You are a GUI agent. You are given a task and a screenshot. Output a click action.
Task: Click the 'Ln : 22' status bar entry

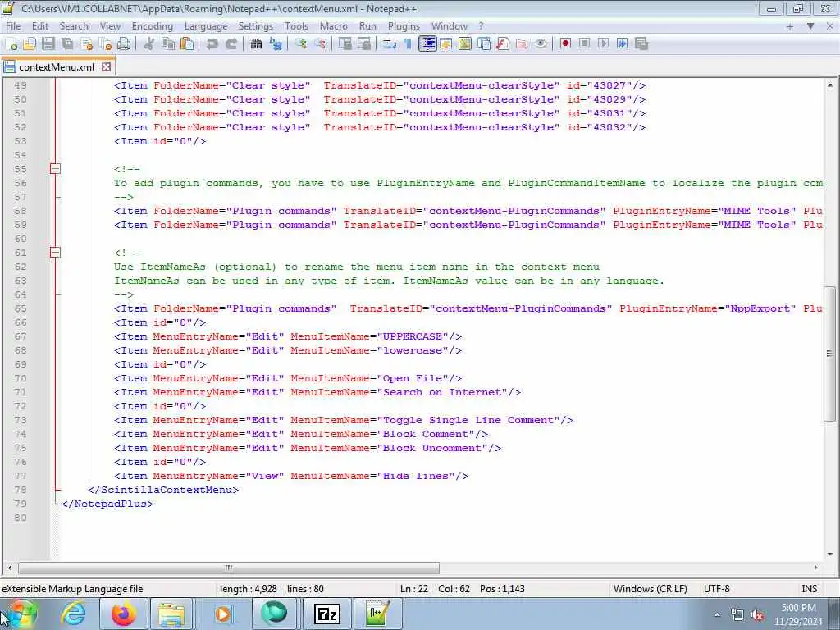(x=413, y=589)
